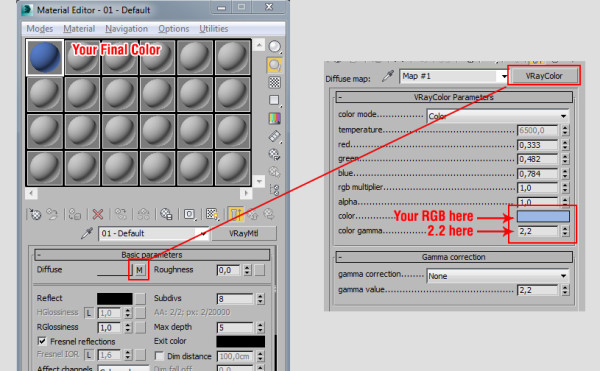Click the Video Color Check icon

(x=274, y=118)
